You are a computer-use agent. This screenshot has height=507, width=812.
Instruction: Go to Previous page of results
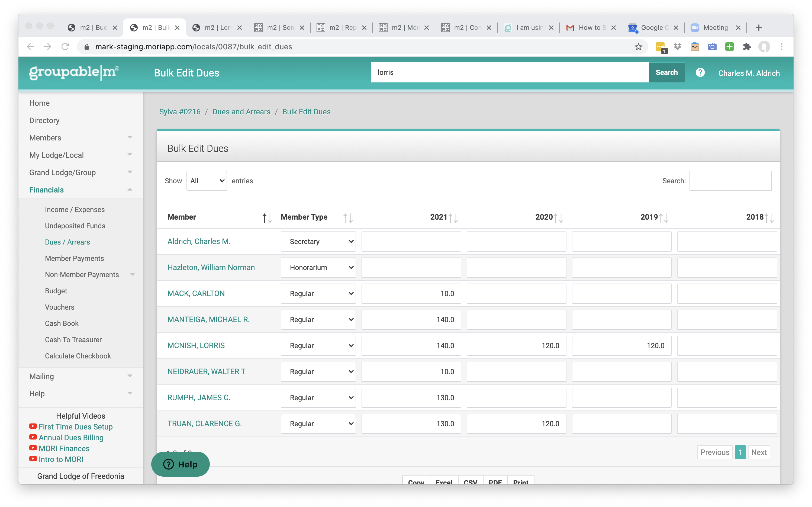click(714, 452)
